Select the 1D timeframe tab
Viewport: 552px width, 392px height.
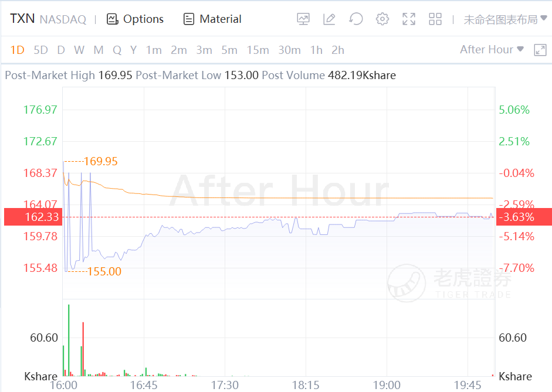coord(18,50)
